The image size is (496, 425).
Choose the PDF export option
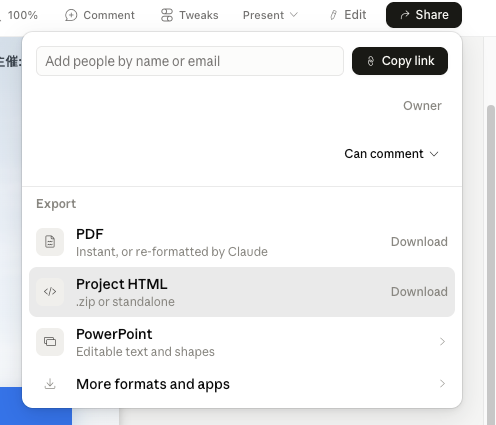[x=242, y=242]
